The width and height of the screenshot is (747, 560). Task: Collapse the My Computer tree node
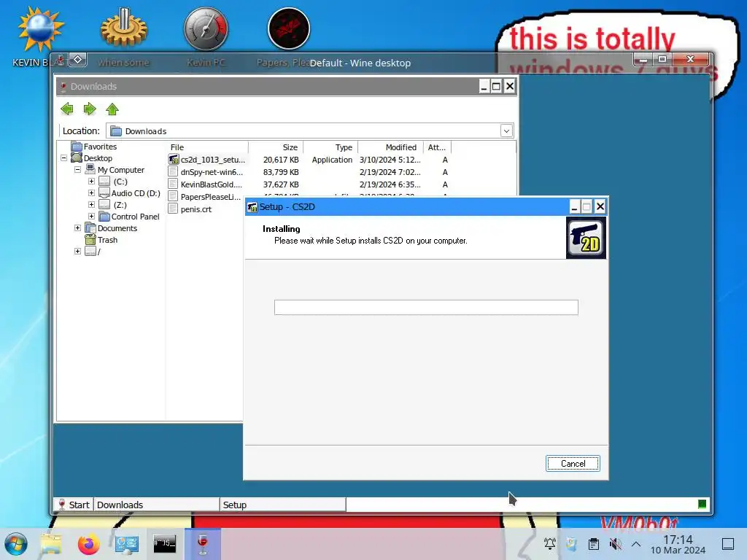77,169
